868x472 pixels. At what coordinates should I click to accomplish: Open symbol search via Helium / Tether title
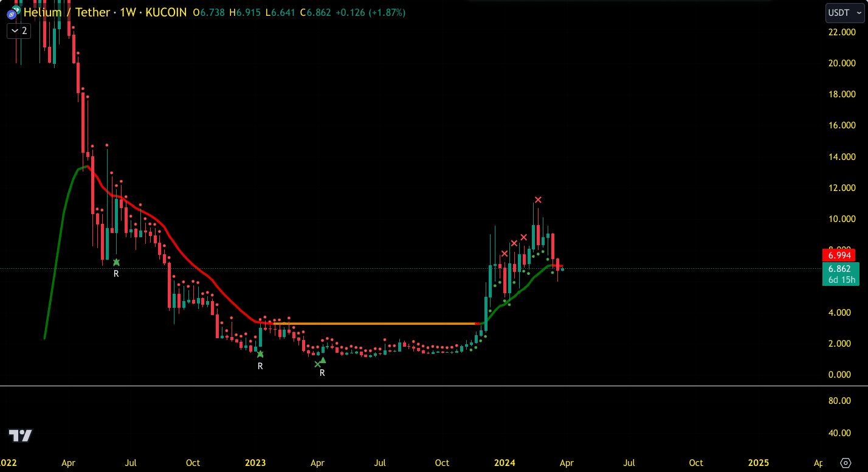pyautogui.click(x=67, y=12)
